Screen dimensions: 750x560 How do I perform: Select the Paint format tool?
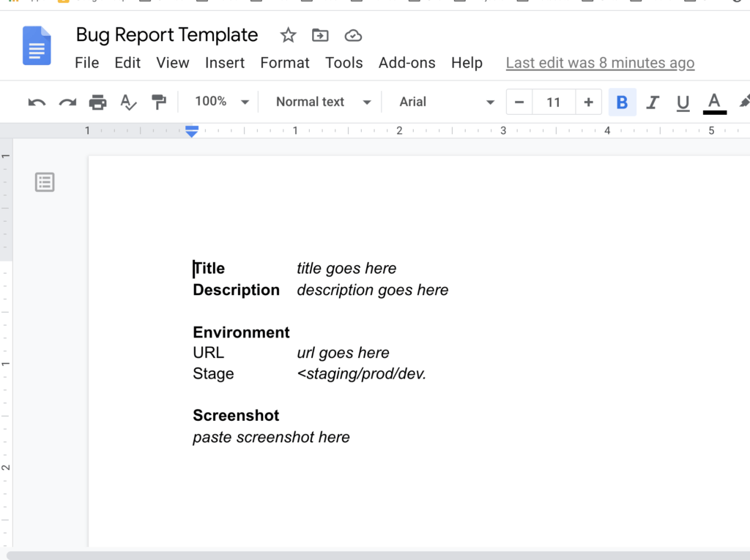[x=159, y=102]
